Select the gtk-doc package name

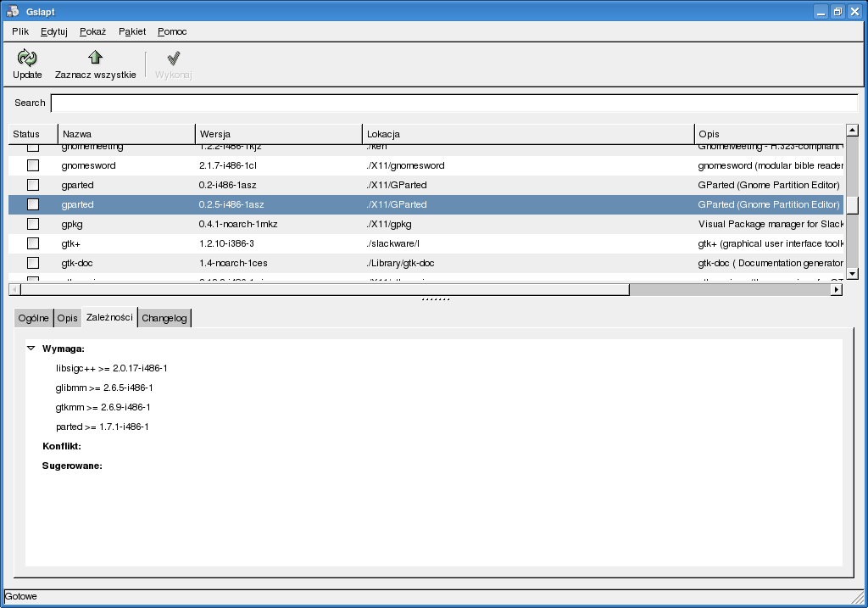[77, 263]
